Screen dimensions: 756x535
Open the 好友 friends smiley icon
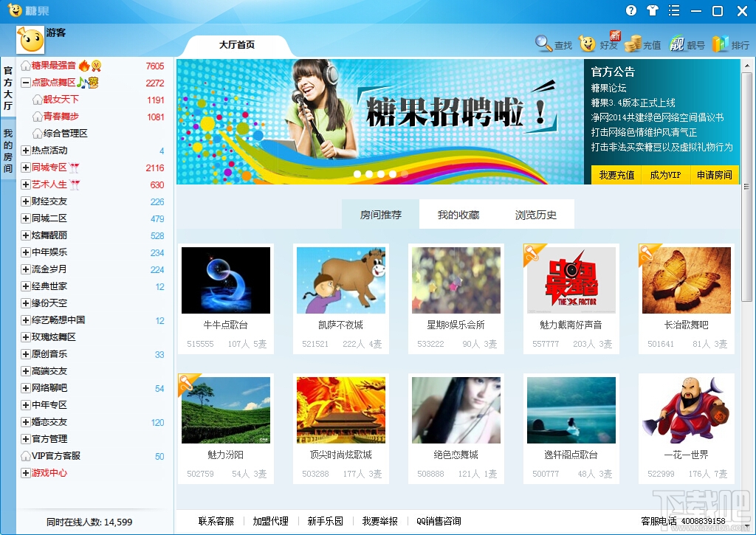tap(587, 44)
